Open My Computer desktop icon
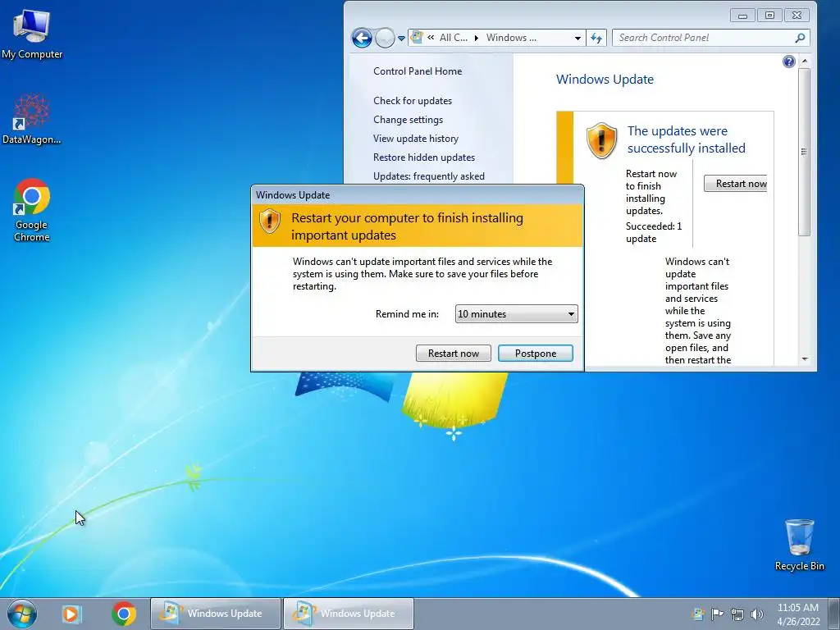 tap(32, 34)
